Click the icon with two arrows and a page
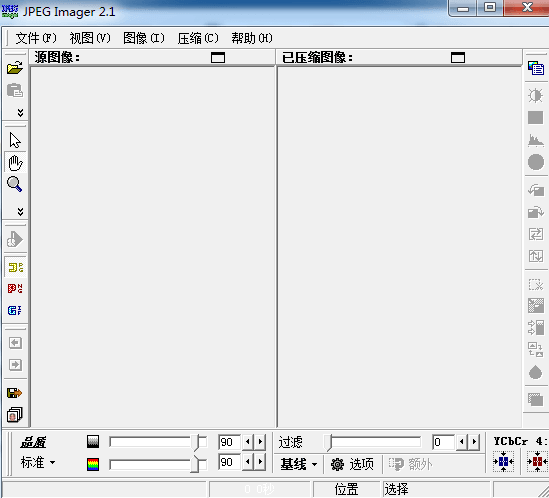 pos(536,327)
